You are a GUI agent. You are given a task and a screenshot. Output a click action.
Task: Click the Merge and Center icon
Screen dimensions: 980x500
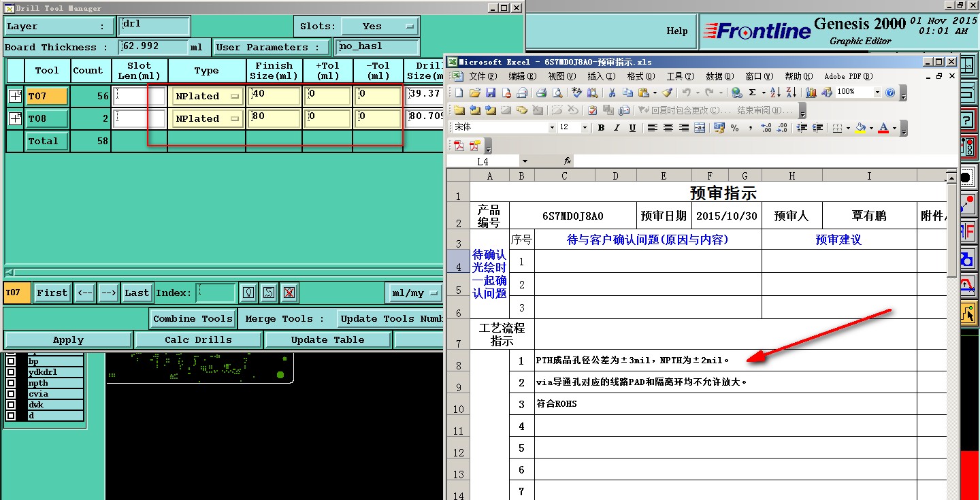coord(699,127)
